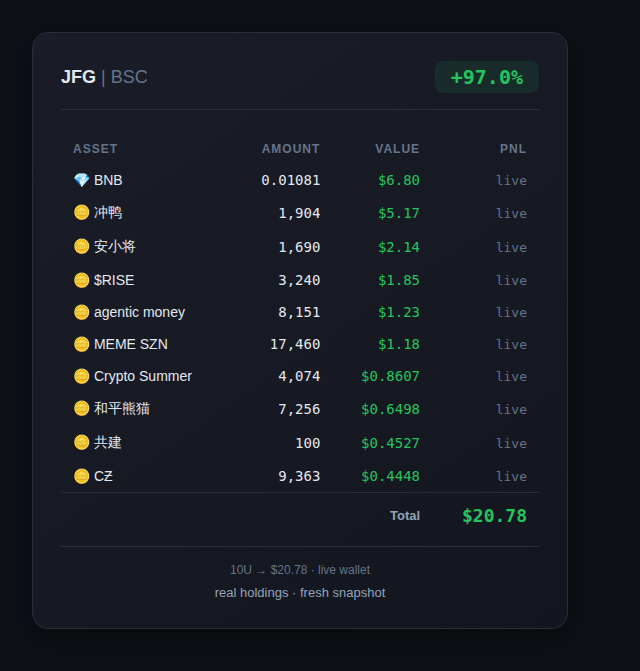
Task: Select the $RISE asset name
Action: 114,280
